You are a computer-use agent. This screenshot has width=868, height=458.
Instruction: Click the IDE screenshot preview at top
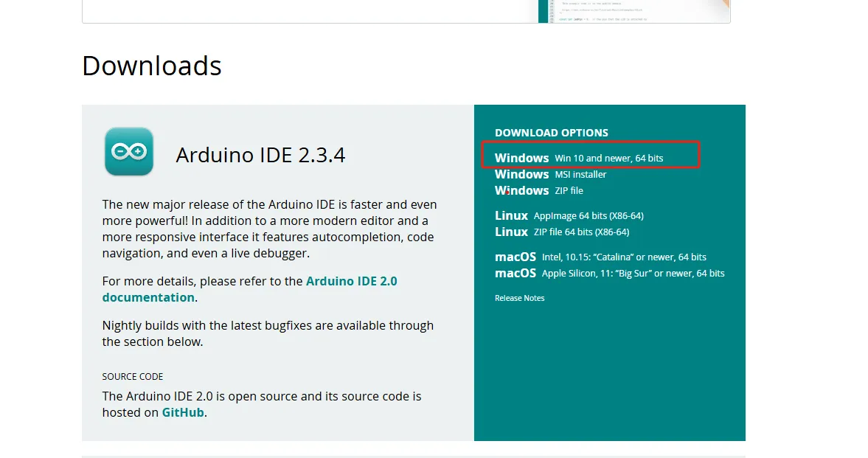tap(634, 10)
